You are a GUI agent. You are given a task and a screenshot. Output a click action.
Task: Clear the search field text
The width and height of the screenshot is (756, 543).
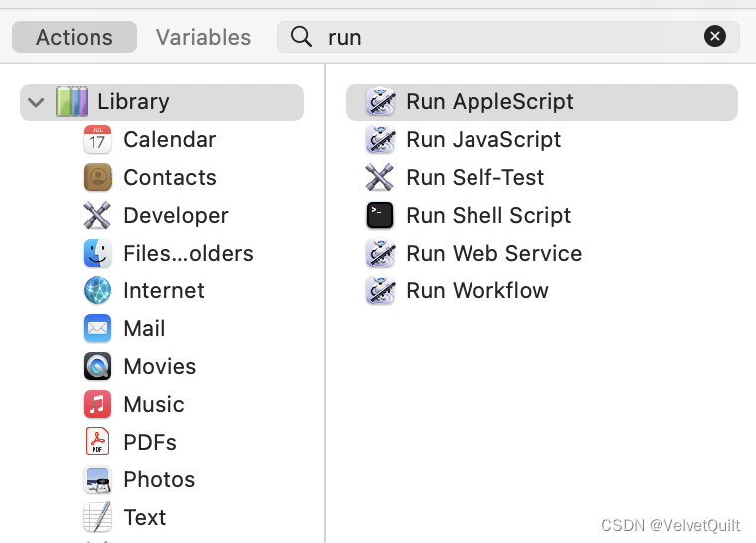[x=715, y=37]
